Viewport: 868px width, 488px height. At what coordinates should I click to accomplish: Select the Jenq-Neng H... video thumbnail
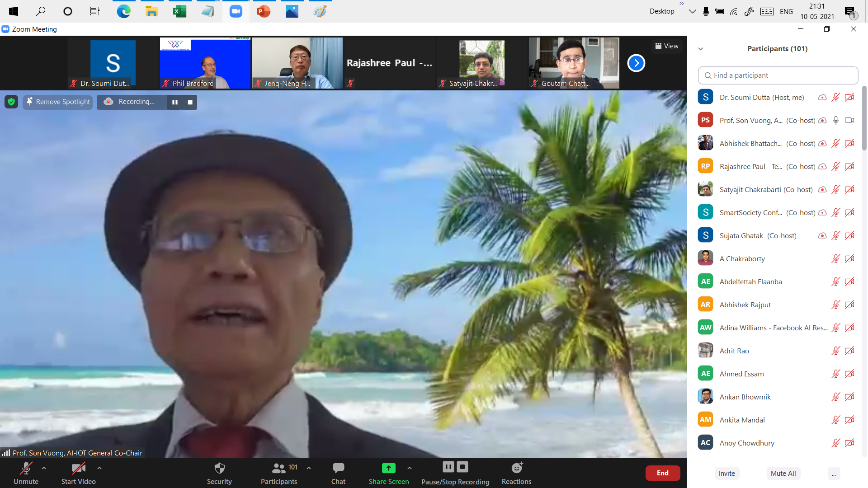click(297, 63)
